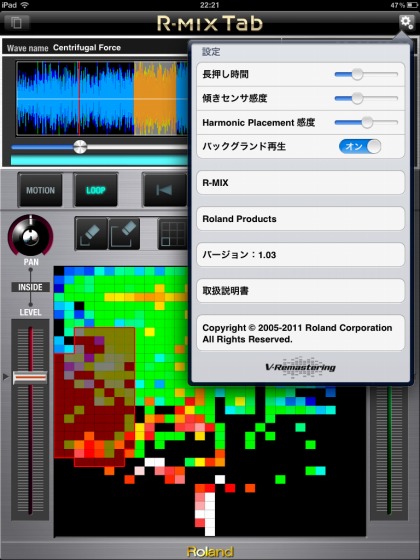Toggle the MOTION button
The image size is (420, 560).
pyautogui.click(x=40, y=190)
